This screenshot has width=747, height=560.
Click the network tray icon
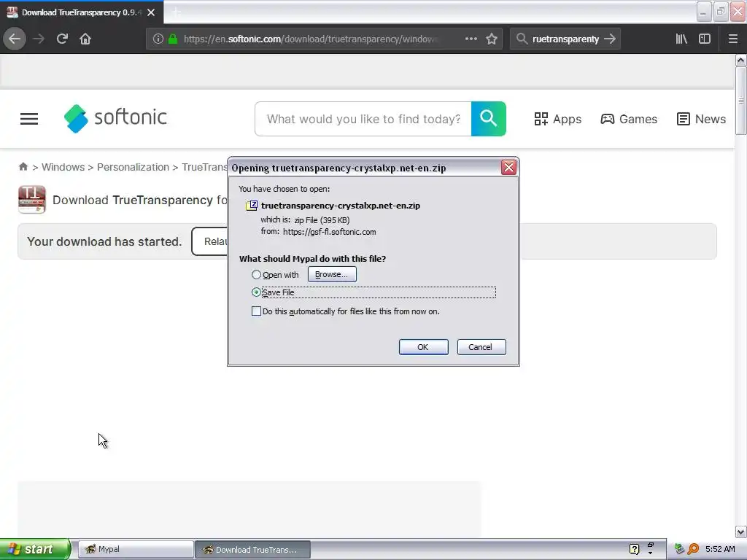click(x=679, y=549)
